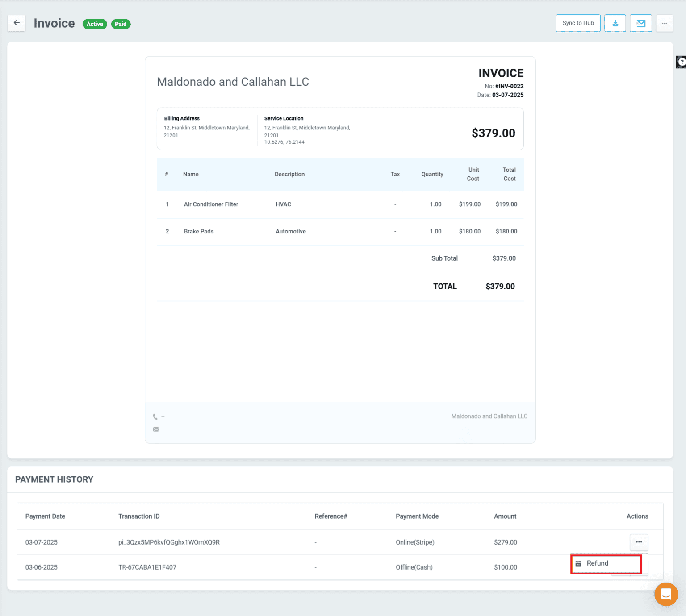686x616 pixels.
Task: Click the Payment Mode column header
Action: tap(417, 516)
